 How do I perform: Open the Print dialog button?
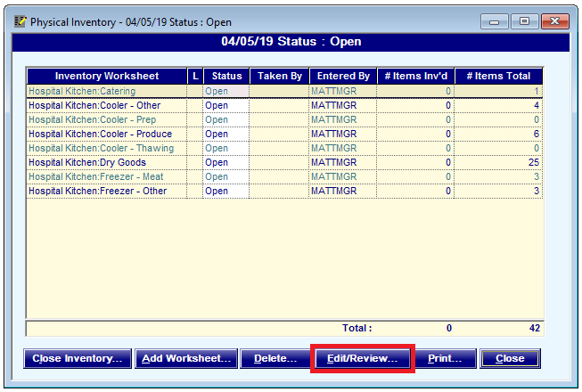445,358
